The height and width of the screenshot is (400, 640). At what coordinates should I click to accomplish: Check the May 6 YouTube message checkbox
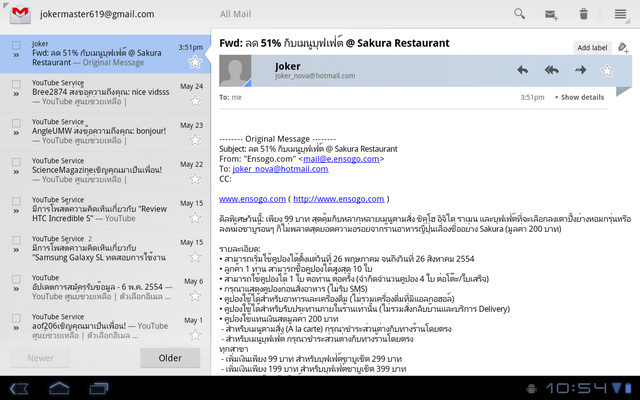pos(16,279)
